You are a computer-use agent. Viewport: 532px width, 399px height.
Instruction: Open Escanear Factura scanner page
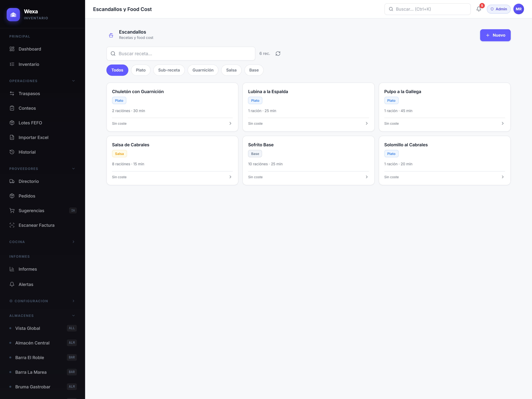pos(43,225)
